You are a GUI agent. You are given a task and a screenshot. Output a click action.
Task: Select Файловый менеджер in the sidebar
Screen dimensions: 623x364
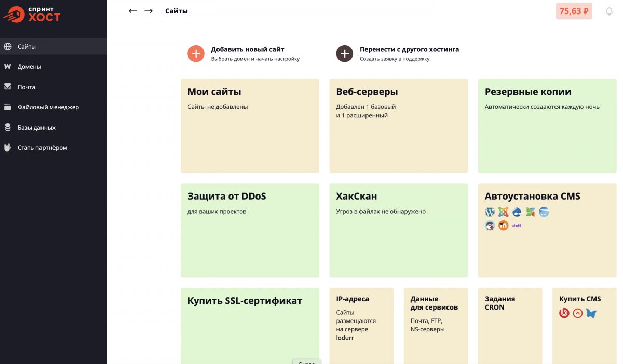48,107
